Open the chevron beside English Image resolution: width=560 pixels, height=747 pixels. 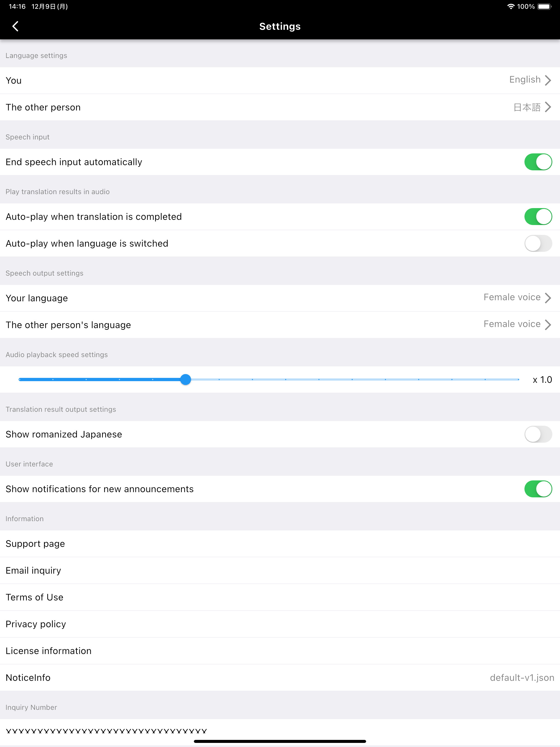pyautogui.click(x=548, y=80)
